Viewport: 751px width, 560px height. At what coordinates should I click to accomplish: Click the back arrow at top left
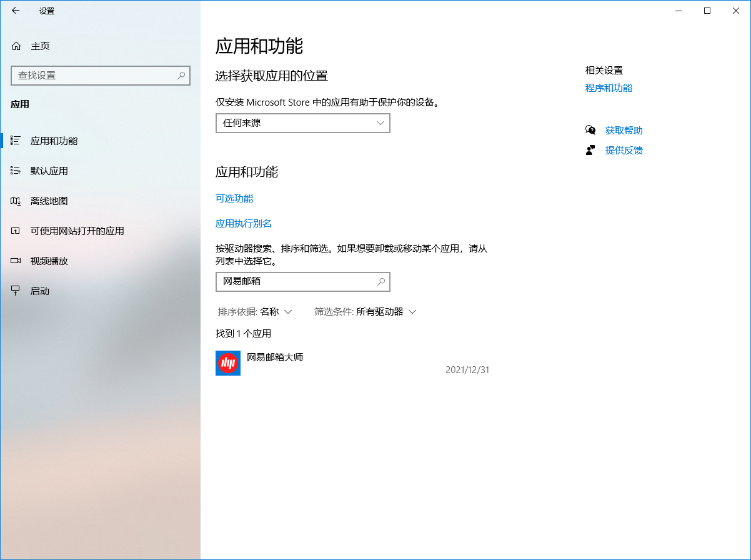pos(15,11)
